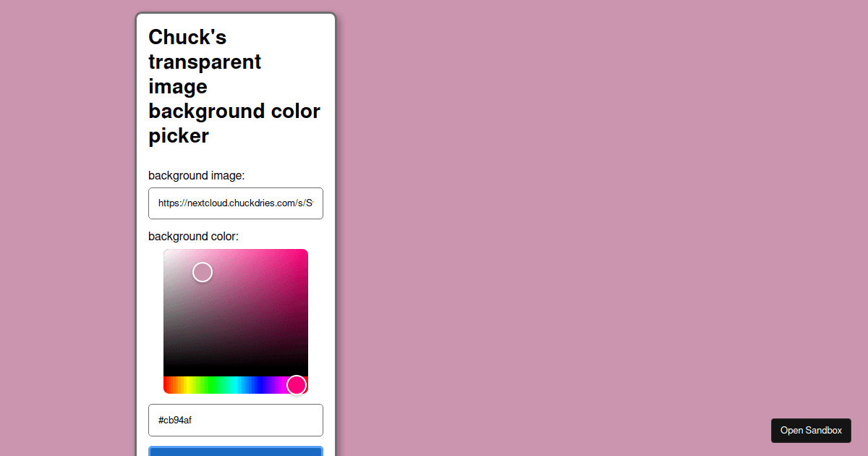The image size is (868, 456).
Task: Click the background image URL input field
Action: click(x=235, y=203)
